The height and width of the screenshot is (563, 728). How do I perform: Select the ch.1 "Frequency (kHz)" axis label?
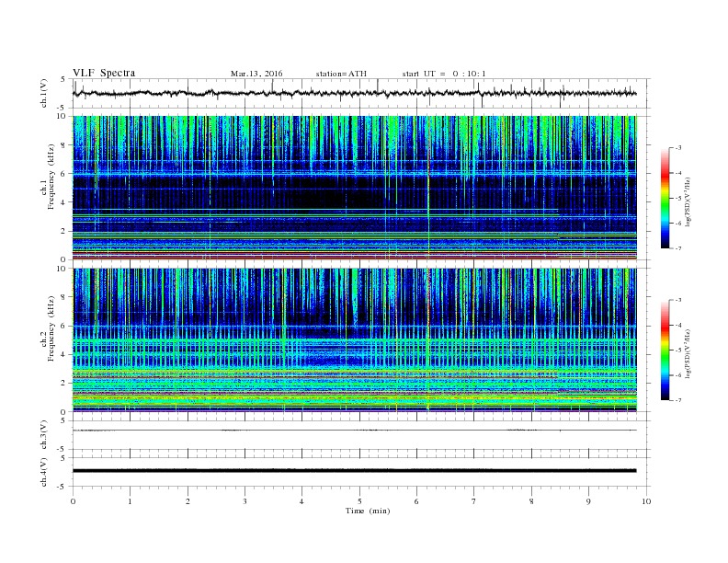click(x=51, y=177)
